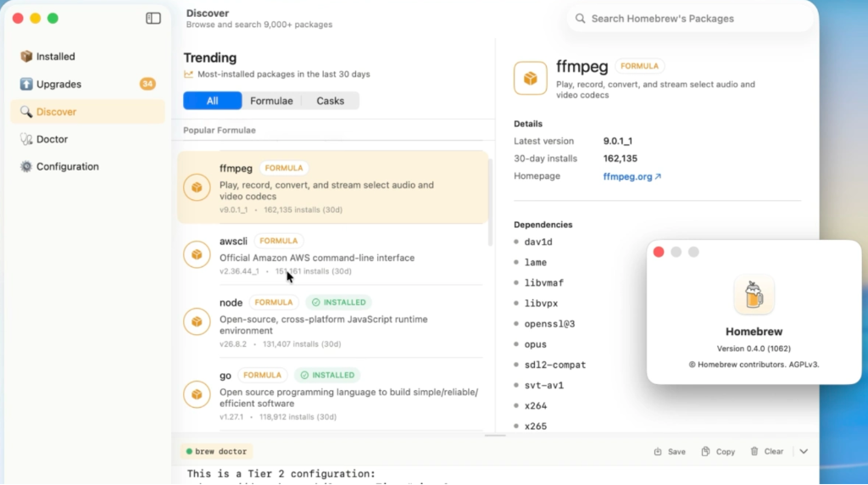Select the awscli package name

coord(234,242)
